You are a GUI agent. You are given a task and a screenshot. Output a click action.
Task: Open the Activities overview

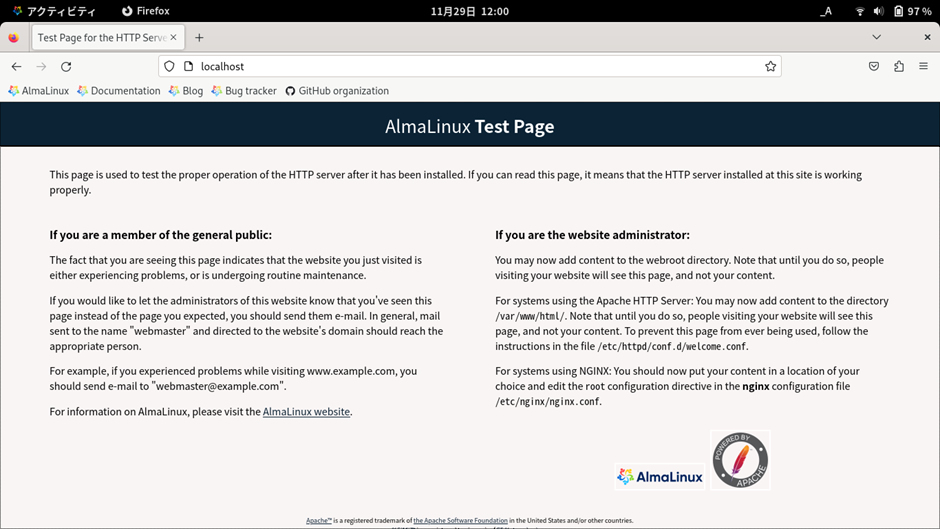tap(54, 11)
